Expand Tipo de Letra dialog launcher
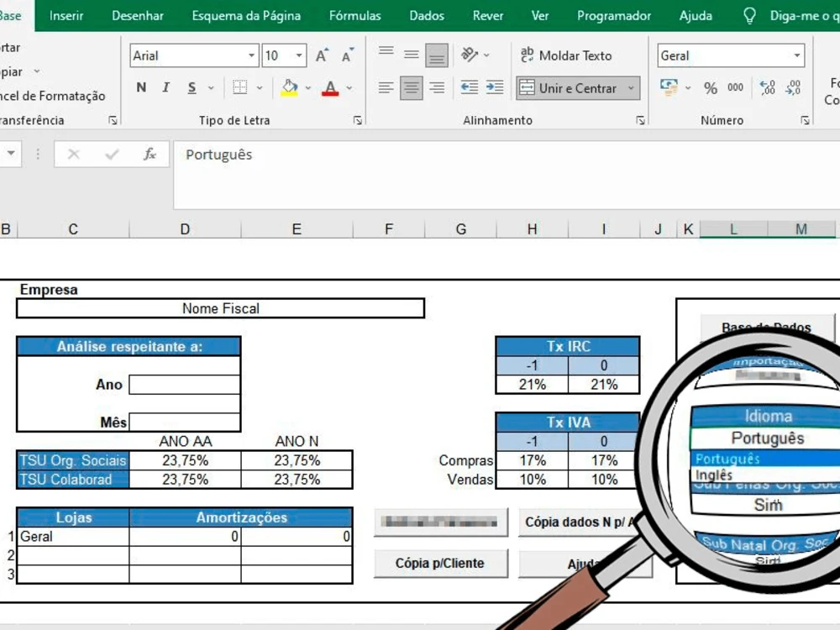This screenshot has width=840, height=630. pyautogui.click(x=357, y=120)
